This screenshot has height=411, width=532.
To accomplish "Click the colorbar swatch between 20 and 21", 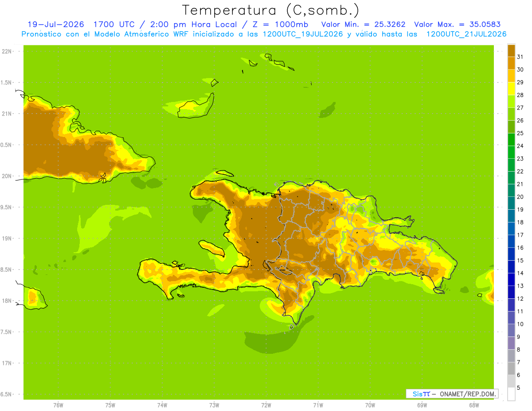I will click(511, 190).
